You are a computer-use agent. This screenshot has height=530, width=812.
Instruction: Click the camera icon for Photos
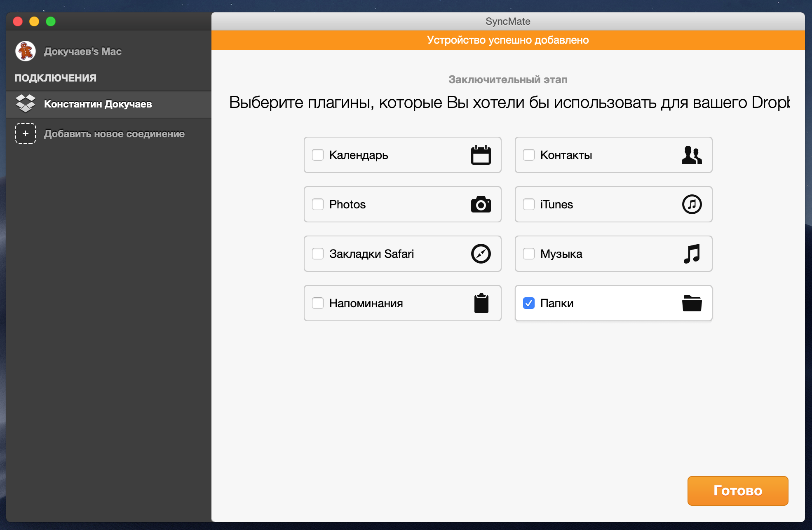[481, 205]
